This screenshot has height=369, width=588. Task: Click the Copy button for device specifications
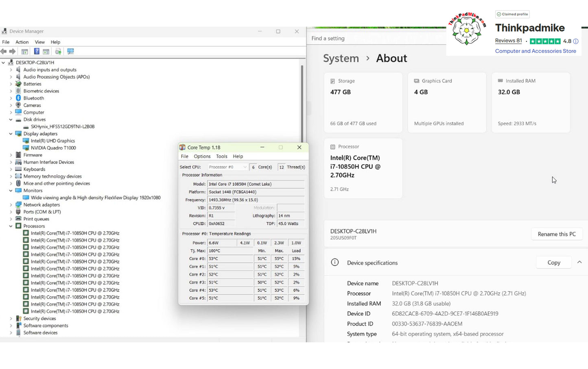click(x=553, y=263)
